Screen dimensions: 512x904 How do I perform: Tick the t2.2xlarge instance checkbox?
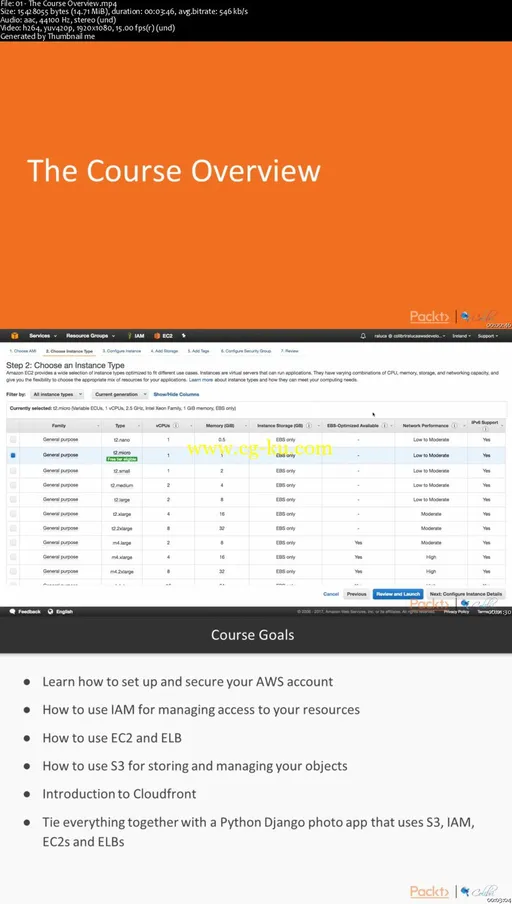click(13, 528)
